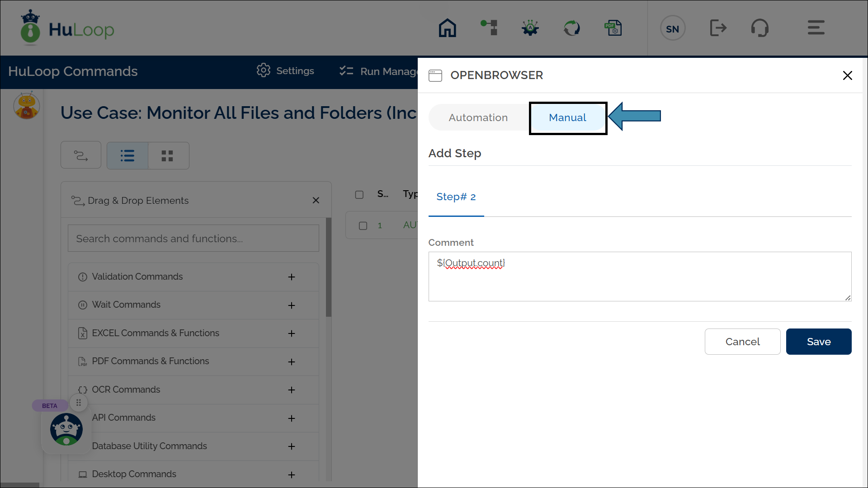The width and height of the screenshot is (868, 488).
Task: Open the Settings menu item
Action: (285, 71)
